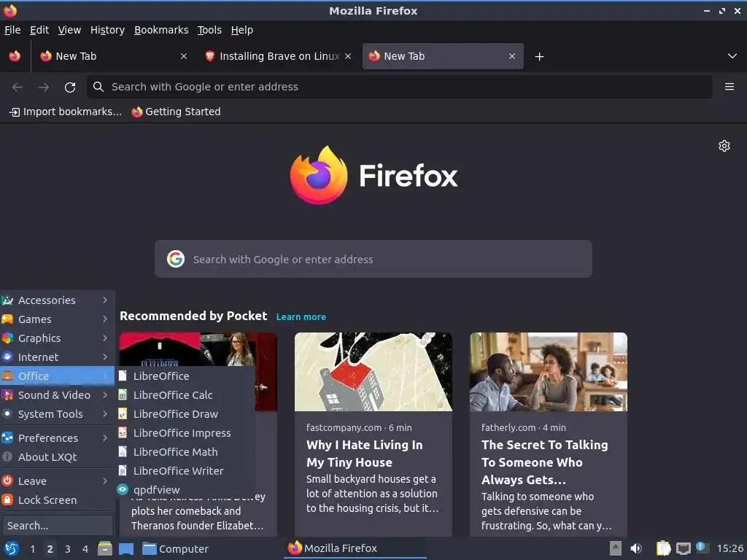
Task: Select the Office category
Action: tap(57, 376)
